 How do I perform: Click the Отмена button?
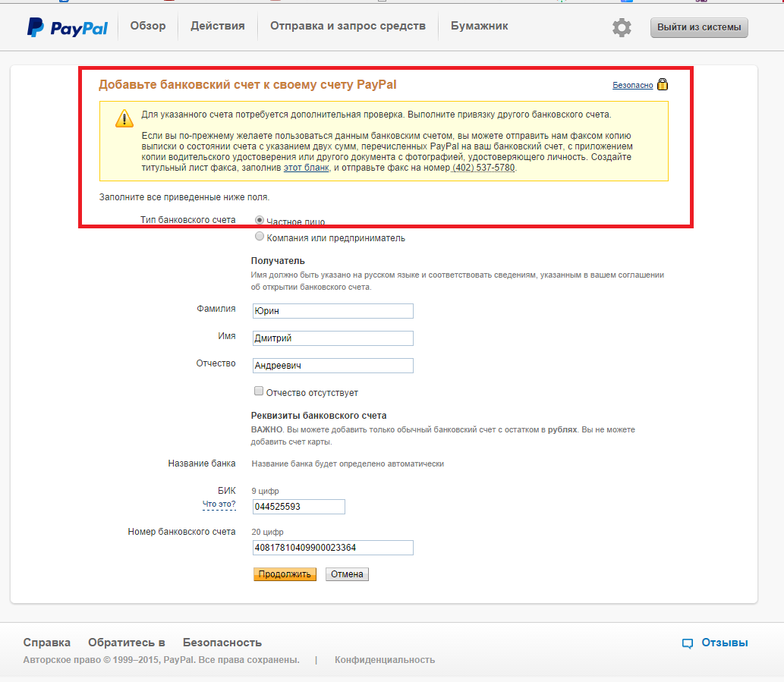pyautogui.click(x=347, y=574)
